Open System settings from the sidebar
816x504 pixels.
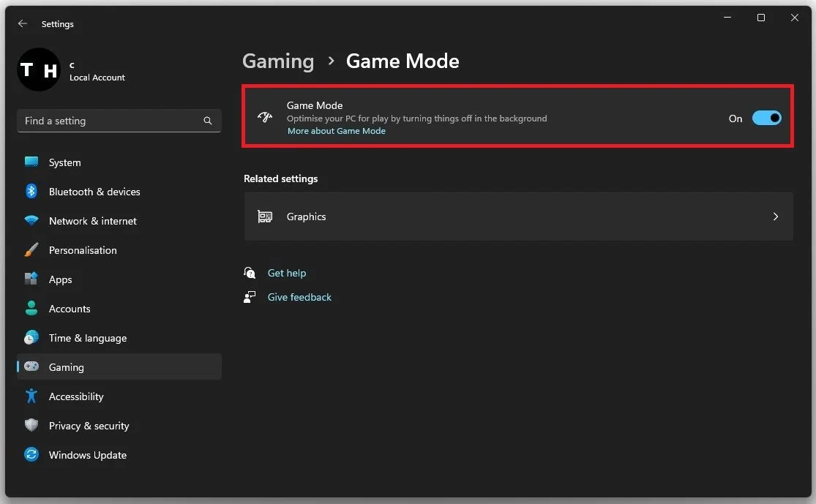point(64,162)
